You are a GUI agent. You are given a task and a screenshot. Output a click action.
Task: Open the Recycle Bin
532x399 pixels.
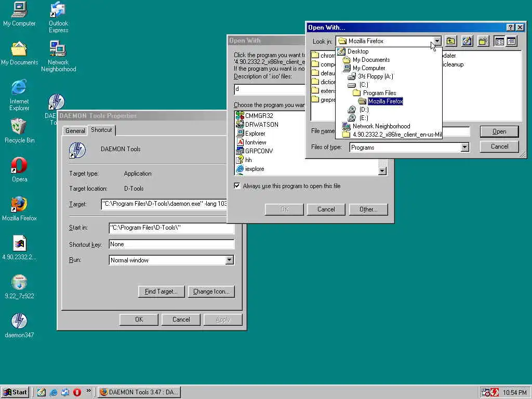pyautogui.click(x=19, y=131)
